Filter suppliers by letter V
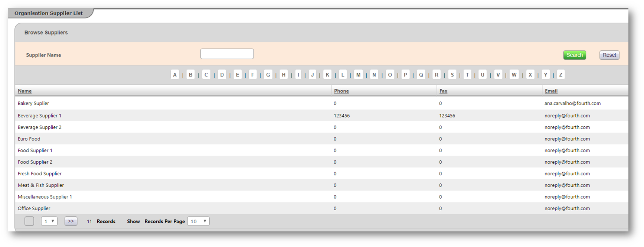This screenshot has width=644, height=247. [x=498, y=75]
